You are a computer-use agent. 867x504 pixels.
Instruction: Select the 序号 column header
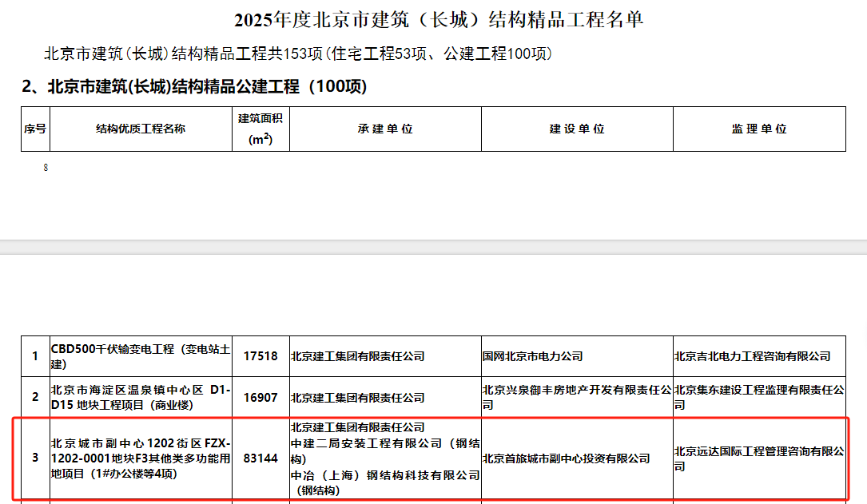tap(35, 129)
